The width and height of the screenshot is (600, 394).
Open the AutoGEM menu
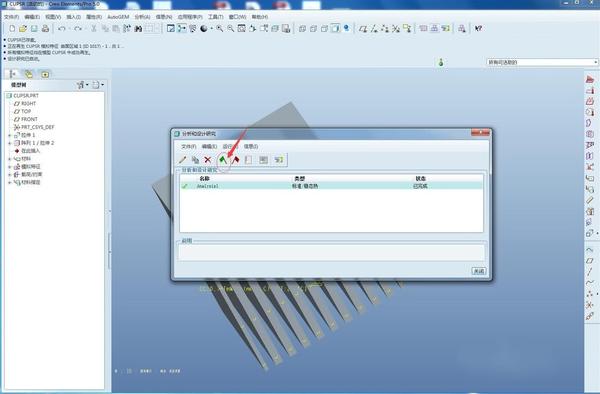[x=118, y=17]
